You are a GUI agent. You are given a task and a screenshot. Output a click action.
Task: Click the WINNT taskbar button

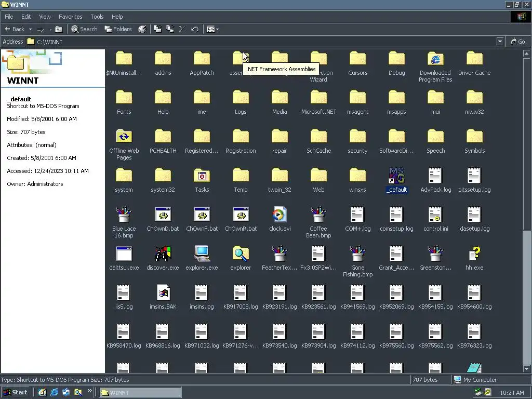[x=140, y=393]
